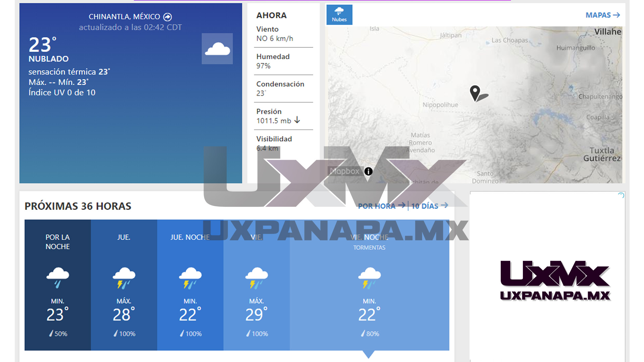Click the NUBLADO condition text
Screen dimensions: 644x362
[x=49, y=59]
